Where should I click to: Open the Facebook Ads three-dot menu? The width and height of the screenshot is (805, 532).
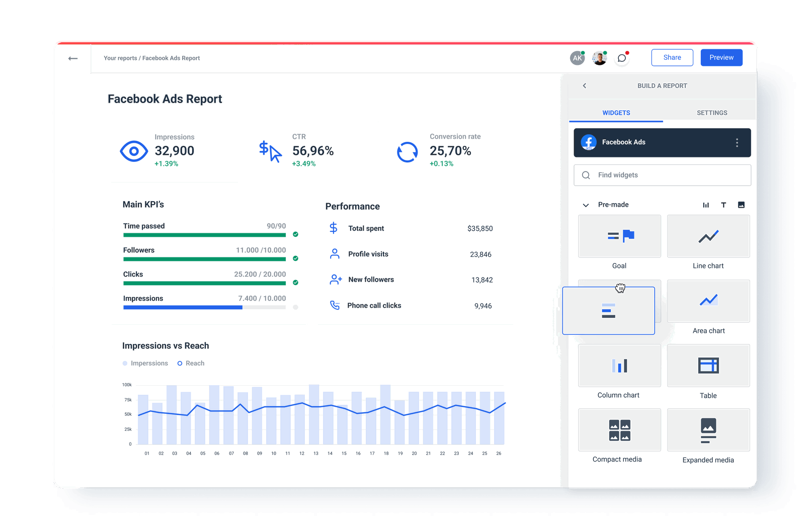click(x=737, y=142)
